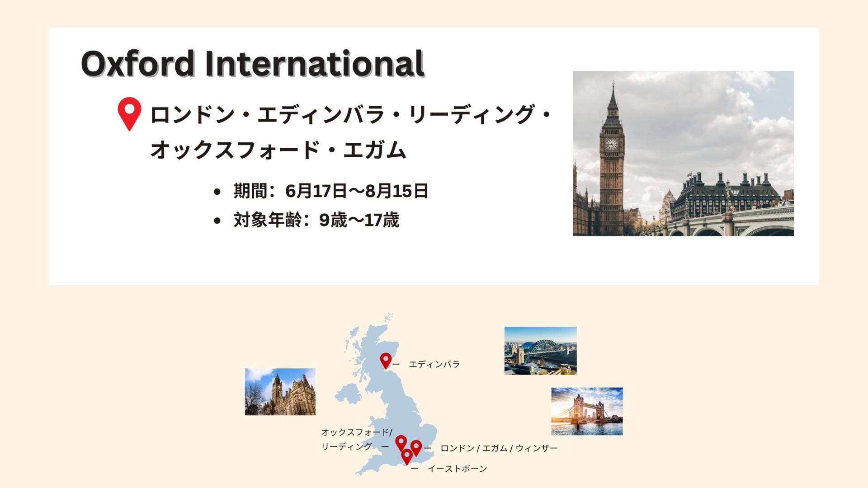Open the Big Ben photo
This screenshot has width=868, height=488.
(683, 153)
